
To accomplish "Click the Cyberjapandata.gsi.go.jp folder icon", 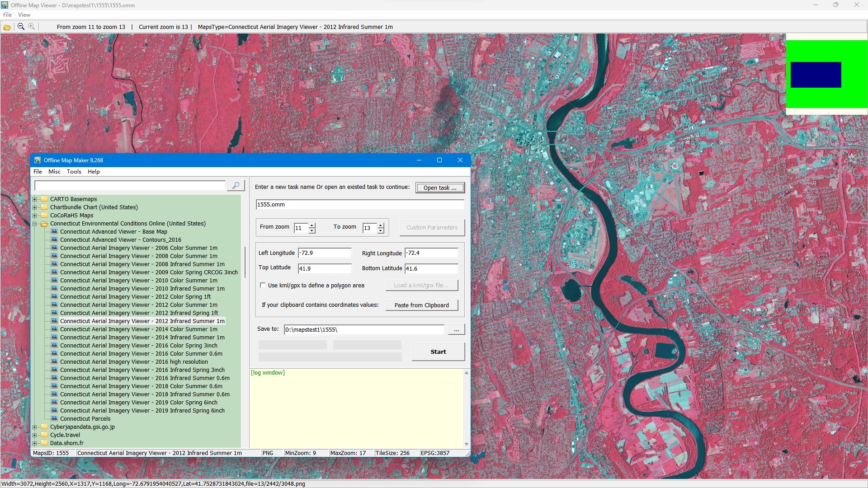I will coord(44,427).
